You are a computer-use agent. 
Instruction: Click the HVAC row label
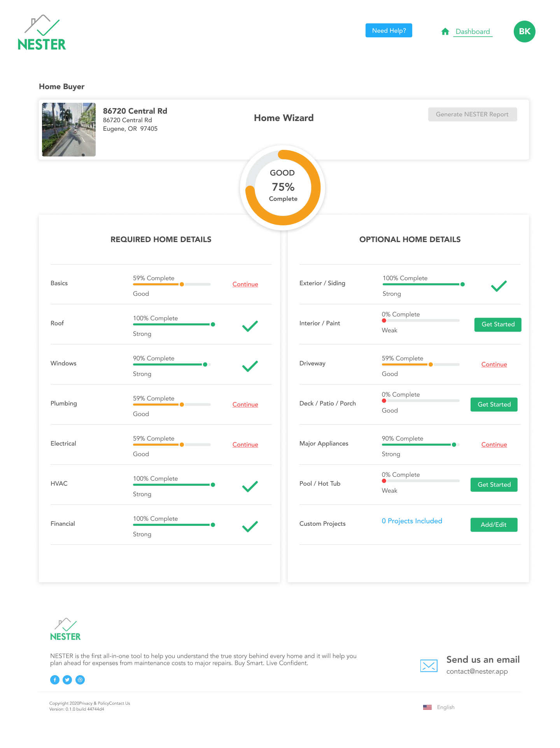(x=59, y=484)
